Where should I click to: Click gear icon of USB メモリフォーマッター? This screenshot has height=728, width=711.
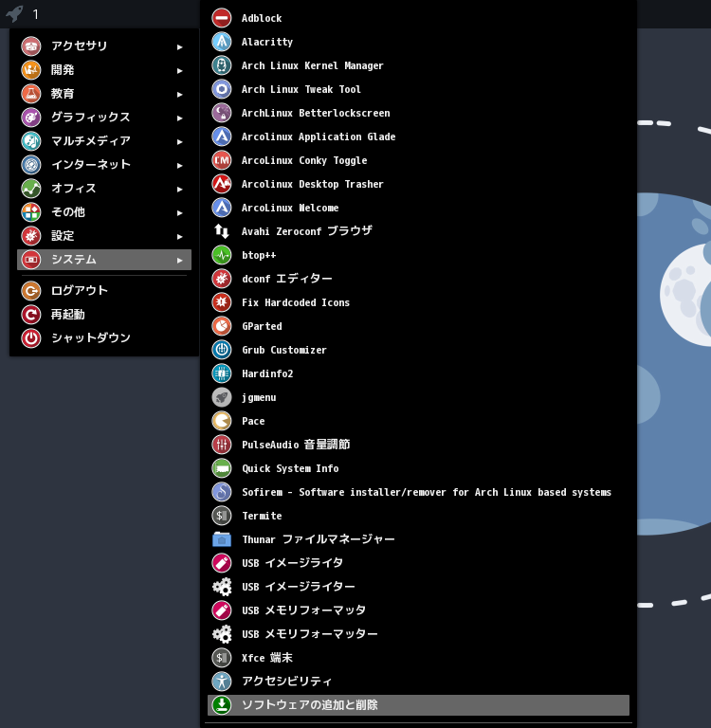tap(222, 634)
